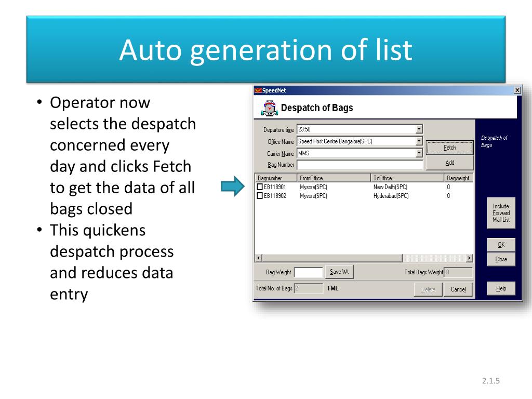Click the Add button
532x399 pixels.
pyautogui.click(x=449, y=163)
